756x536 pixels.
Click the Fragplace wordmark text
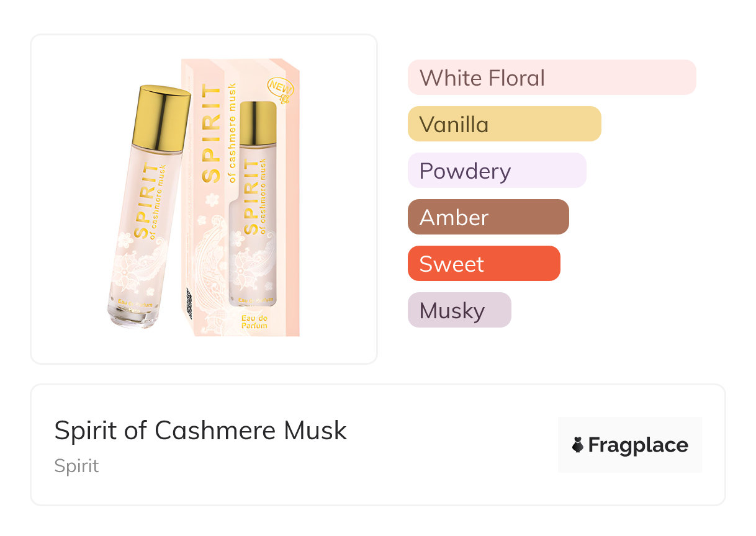(x=638, y=445)
